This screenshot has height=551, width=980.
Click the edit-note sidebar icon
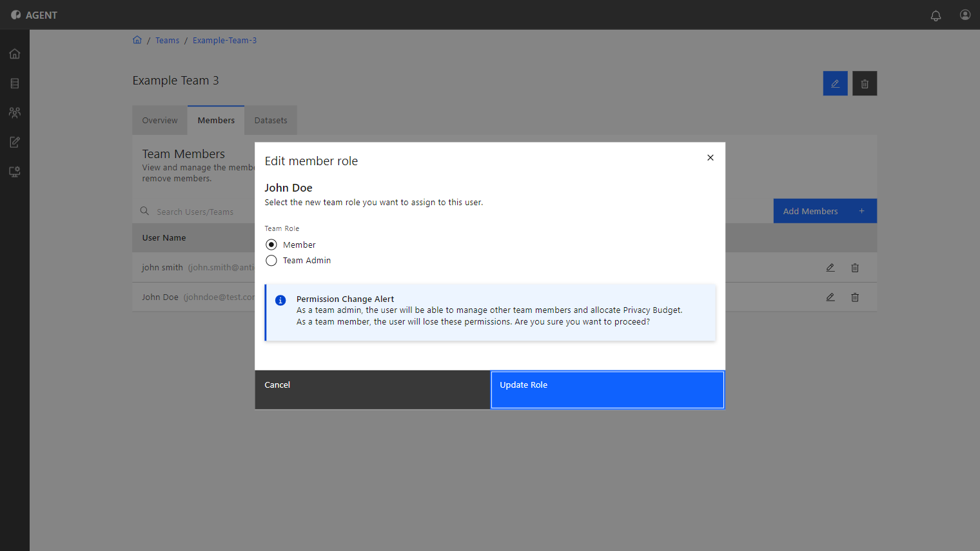coord(15,142)
